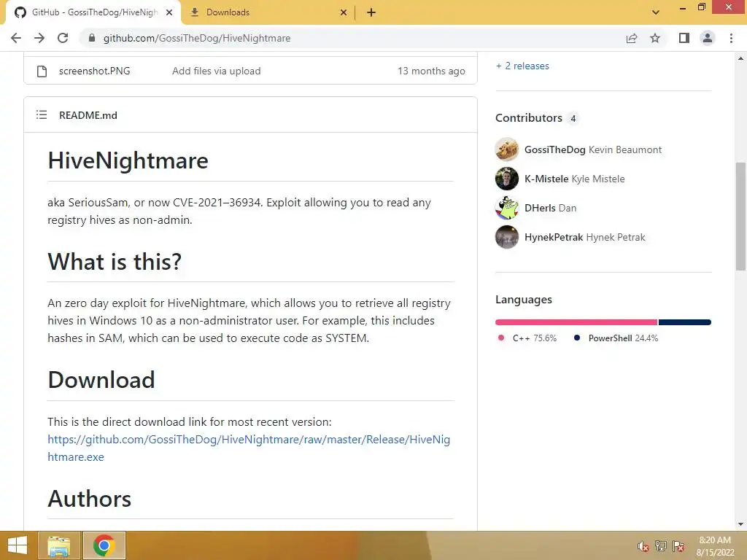Click the screenshot.PNG file icon

pos(42,71)
